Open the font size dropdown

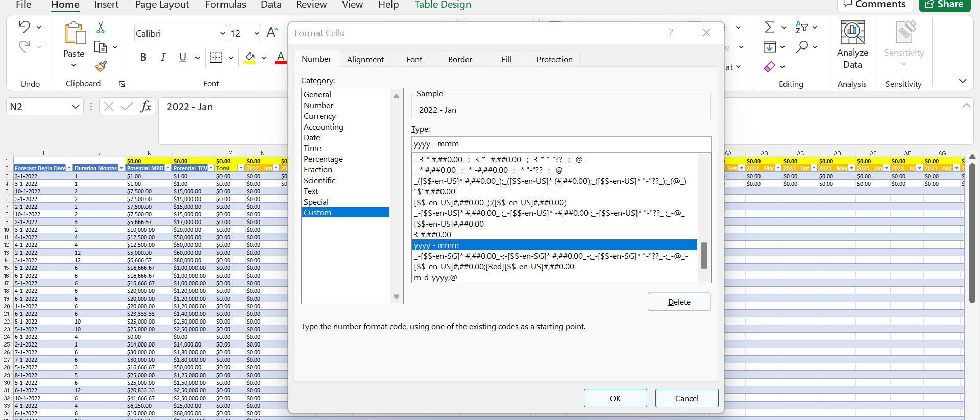point(256,33)
